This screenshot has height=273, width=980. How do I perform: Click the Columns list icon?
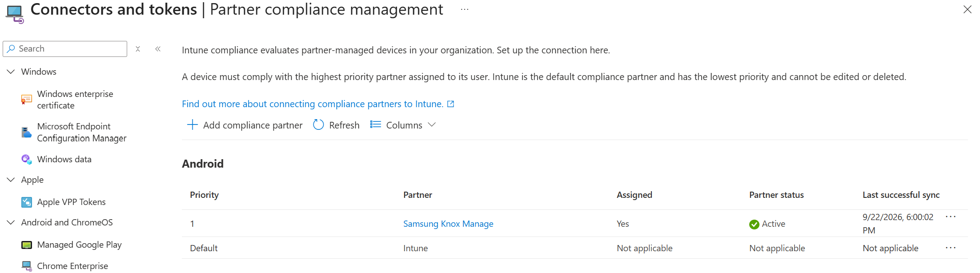(x=376, y=125)
